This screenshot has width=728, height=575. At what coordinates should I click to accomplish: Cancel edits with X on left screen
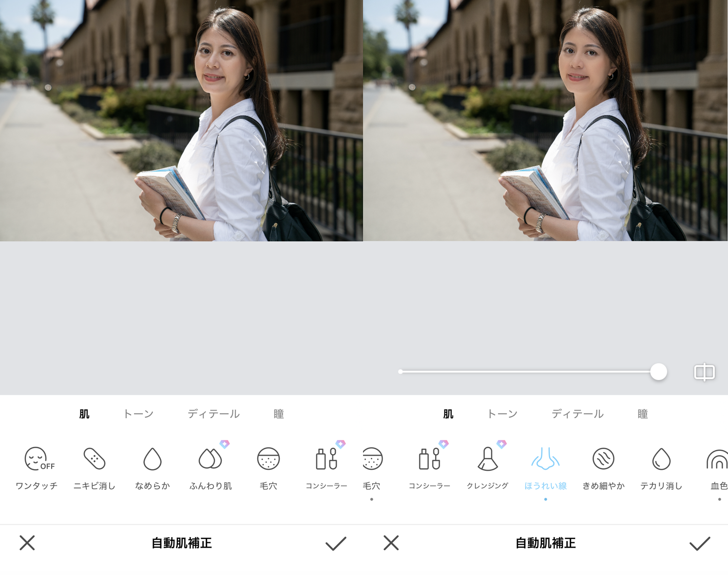pyautogui.click(x=27, y=543)
